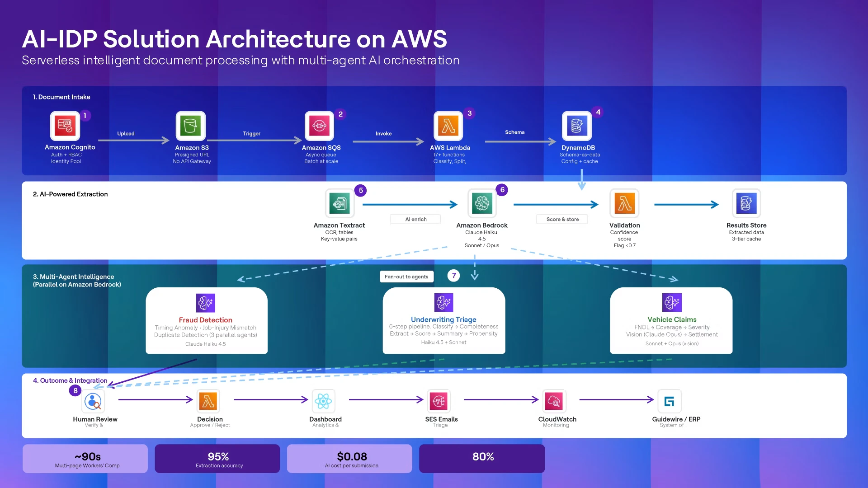868x488 pixels.
Task: Select the Underwriting Triage agent icon
Action: click(443, 302)
